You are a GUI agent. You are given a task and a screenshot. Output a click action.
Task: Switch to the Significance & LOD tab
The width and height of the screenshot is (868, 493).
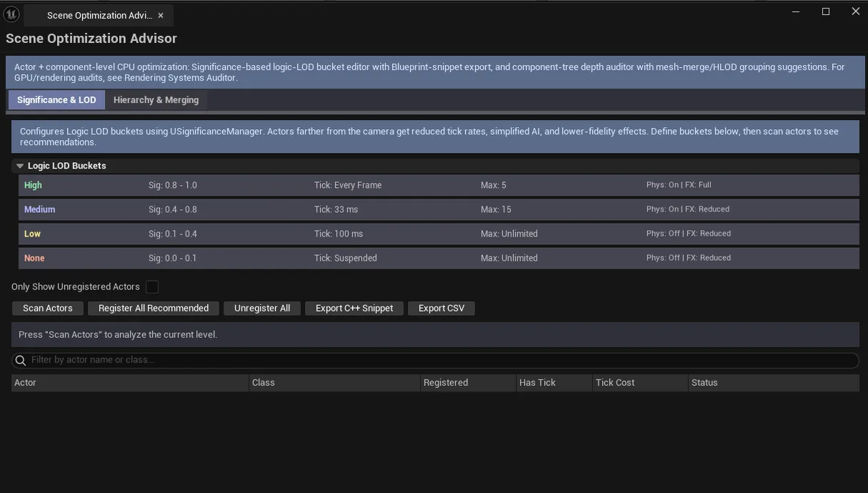[x=56, y=100]
